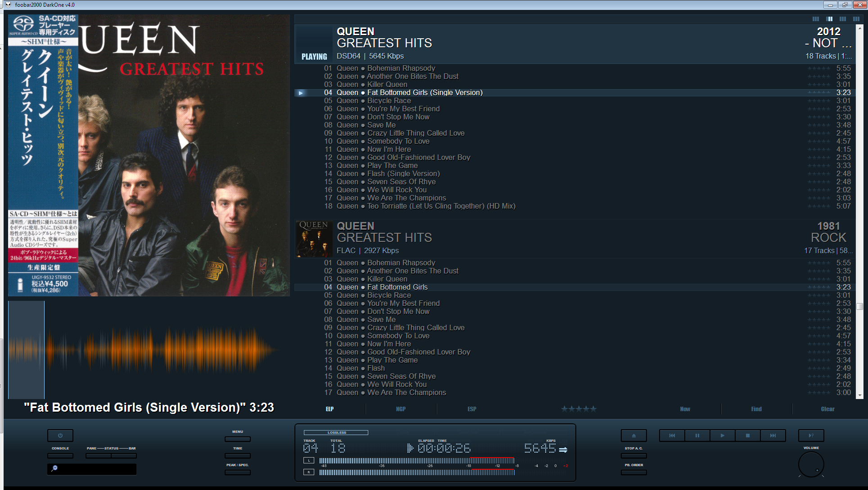Image resolution: width=868 pixels, height=490 pixels.
Task: Click the 1981 FLAC Greatest Hits album header
Action: click(x=575, y=238)
